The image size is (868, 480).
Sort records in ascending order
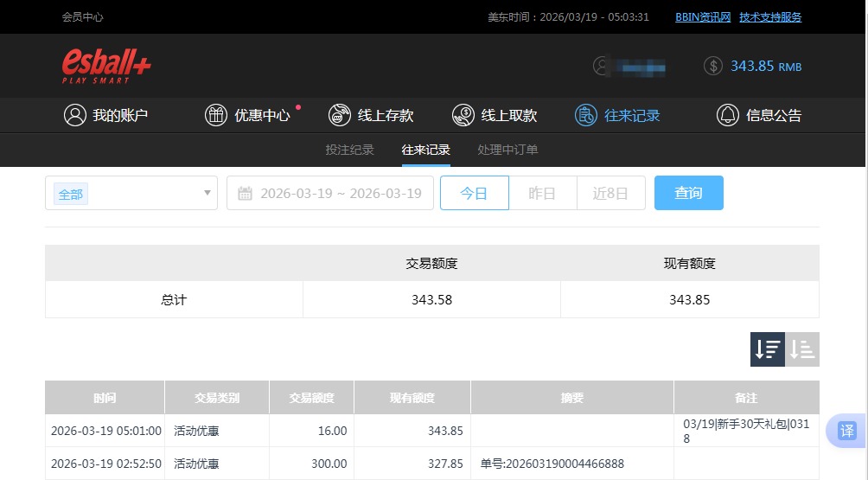click(x=802, y=349)
